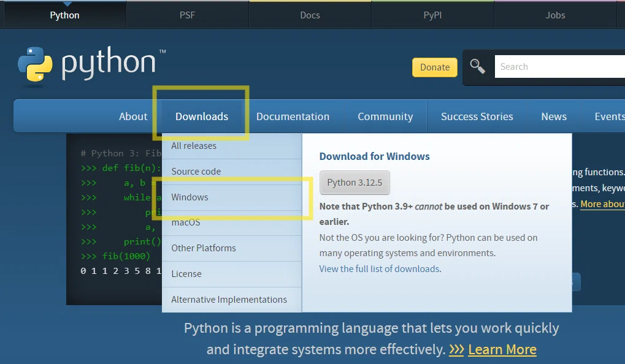Open the Success Stories menu
Viewport: 625px width, 364px height.
tap(477, 116)
